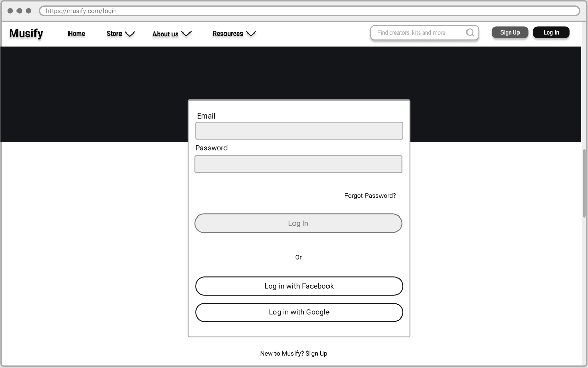Expand the Resources chevron
The width and height of the screenshot is (588, 368).
coord(251,34)
